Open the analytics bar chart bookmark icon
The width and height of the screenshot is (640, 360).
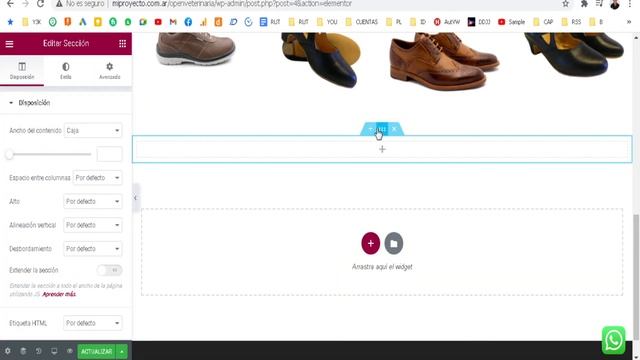click(203, 22)
